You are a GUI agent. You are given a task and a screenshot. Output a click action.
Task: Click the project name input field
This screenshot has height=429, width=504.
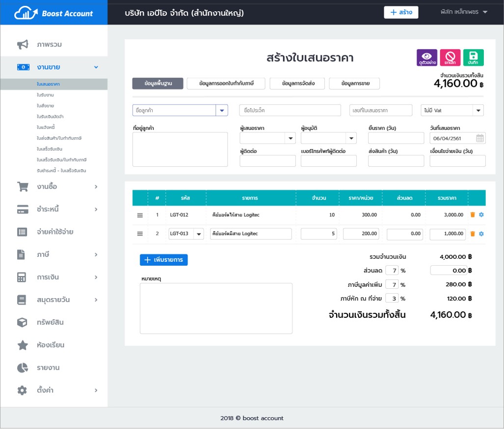click(x=290, y=110)
